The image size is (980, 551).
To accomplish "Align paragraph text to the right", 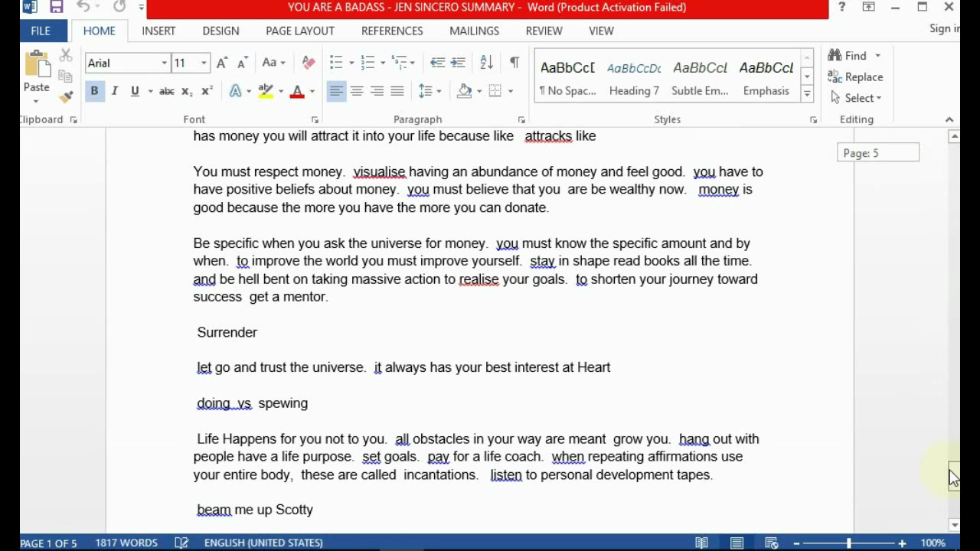I will pyautogui.click(x=377, y=91).
